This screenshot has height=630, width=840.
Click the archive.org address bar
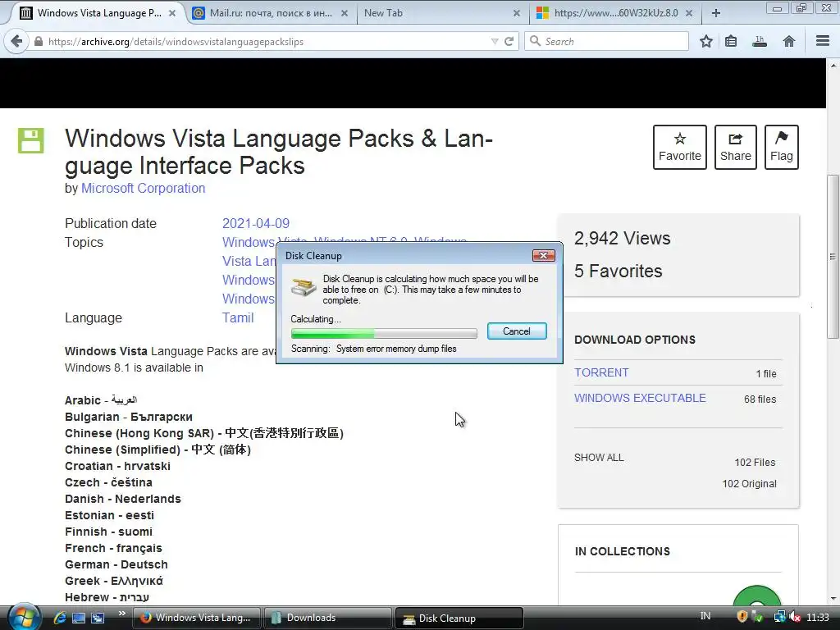pyautogui.click(x=268, y=41)
